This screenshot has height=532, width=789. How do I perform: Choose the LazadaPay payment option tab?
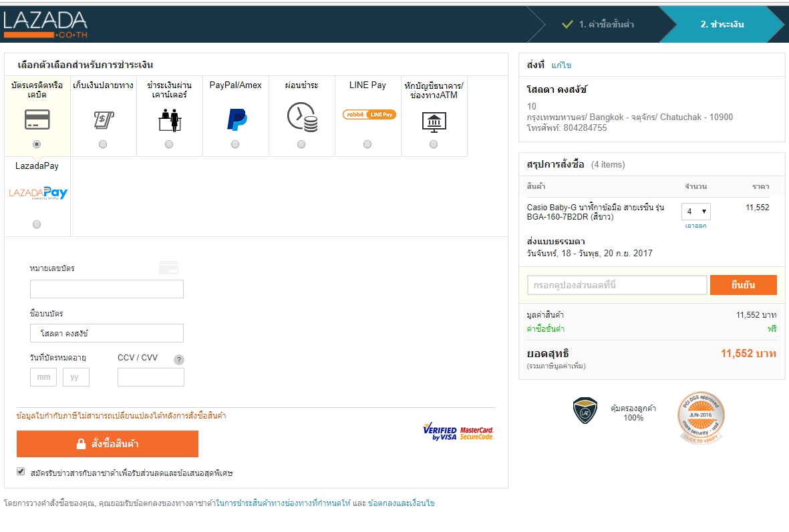(x=37, y=196)
